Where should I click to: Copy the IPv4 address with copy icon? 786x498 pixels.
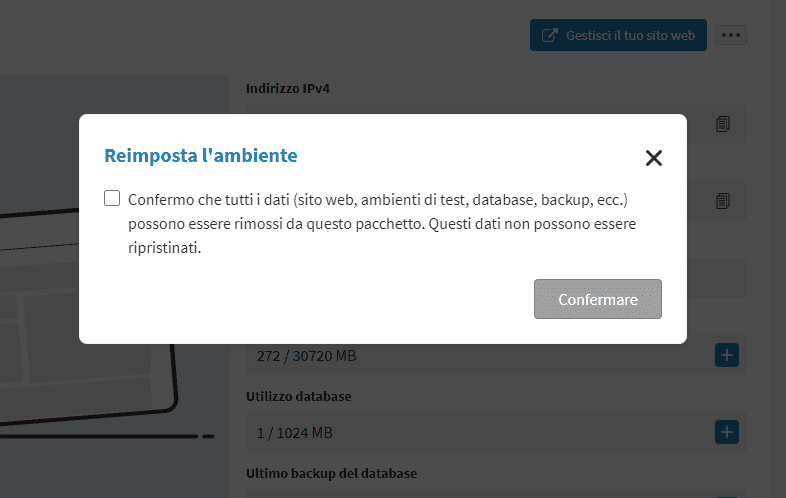point(723,124)
